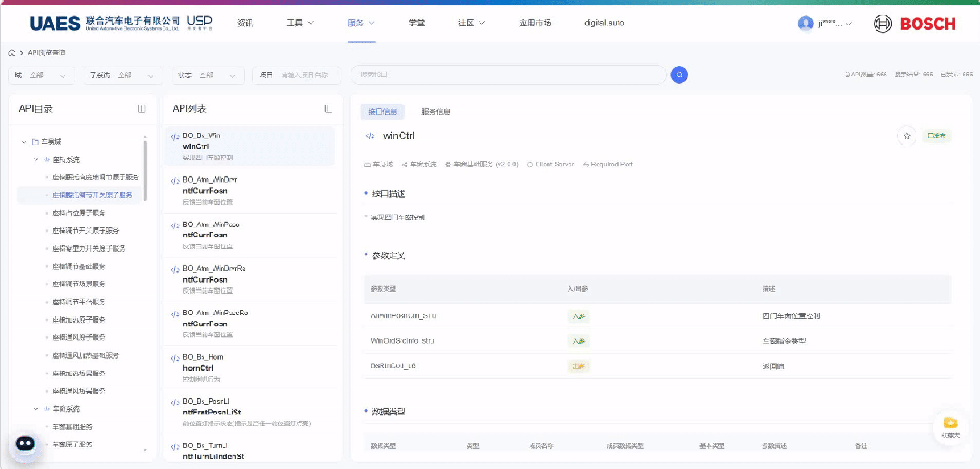Click the API管理查询 breadcrumb link
Image resolution: width=980 pixels, height=469 pixels.
(x=47, y=53)
